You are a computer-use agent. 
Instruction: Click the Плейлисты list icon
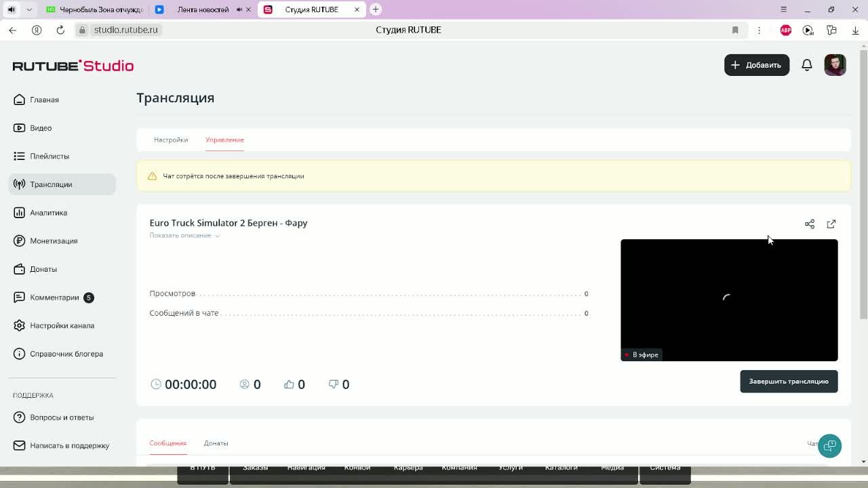[x=19, y=156]
